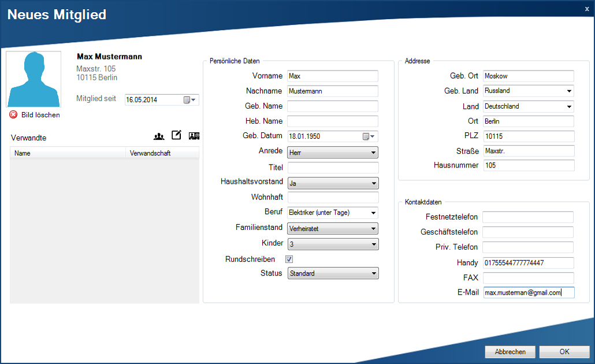
Task: Open the Geb. Datum calendar picker
Action: pyautogui.click(x=369, y=136)
